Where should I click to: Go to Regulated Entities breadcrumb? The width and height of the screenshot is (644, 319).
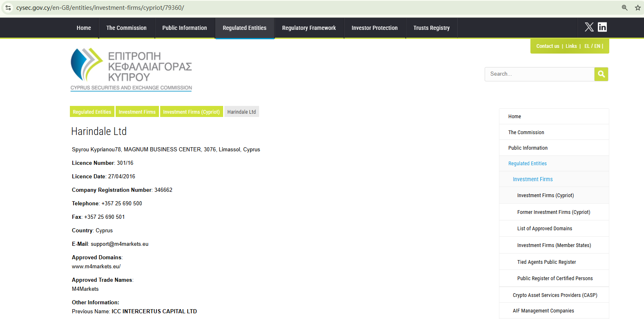click(92, 112)
